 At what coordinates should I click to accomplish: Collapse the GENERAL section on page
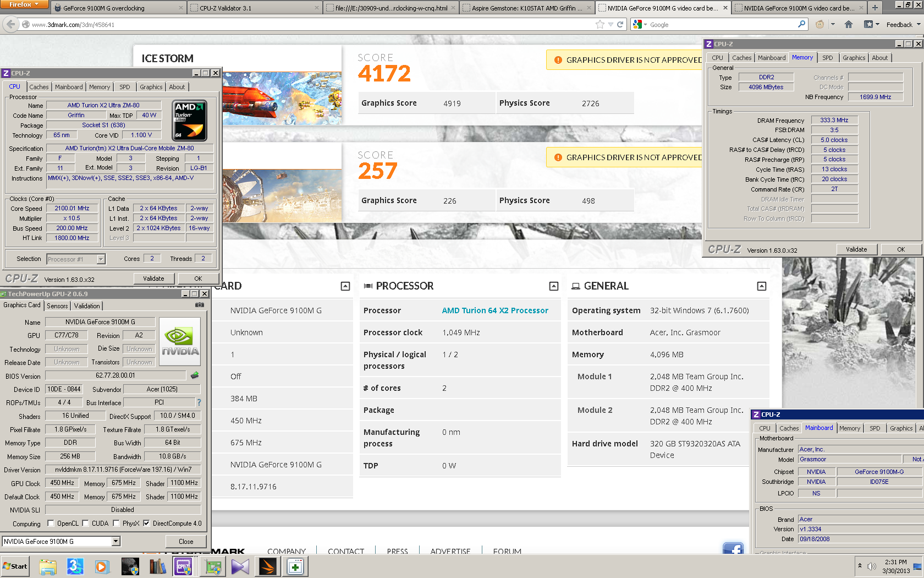(762, 286)
